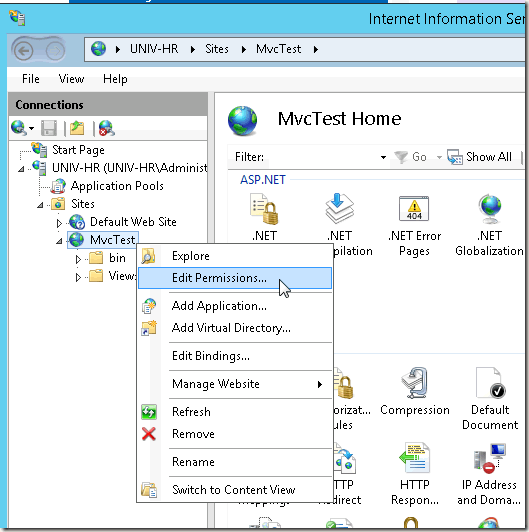Viewport: 529px width, 532px height.
Task: Click the Delete connection toolbar icon
Action: coord(107,128)
